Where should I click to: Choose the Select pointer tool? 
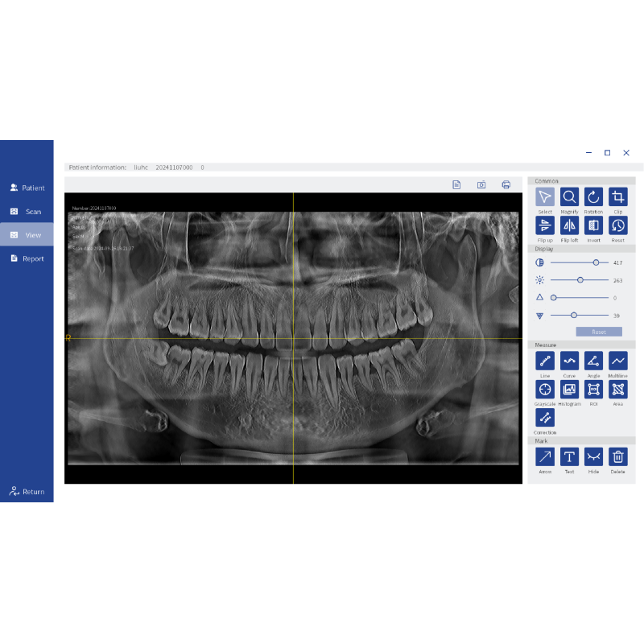pyautogui.click(x=545, y=196)
